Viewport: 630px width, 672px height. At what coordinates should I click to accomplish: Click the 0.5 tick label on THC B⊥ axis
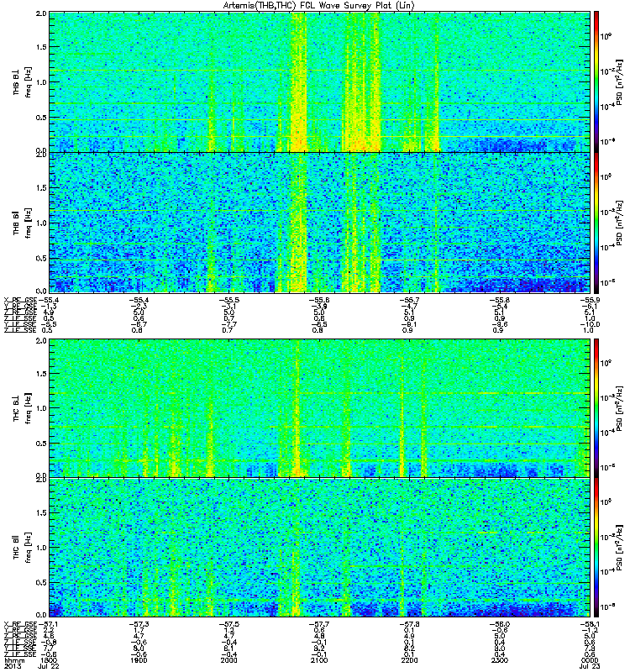(41, 444)
